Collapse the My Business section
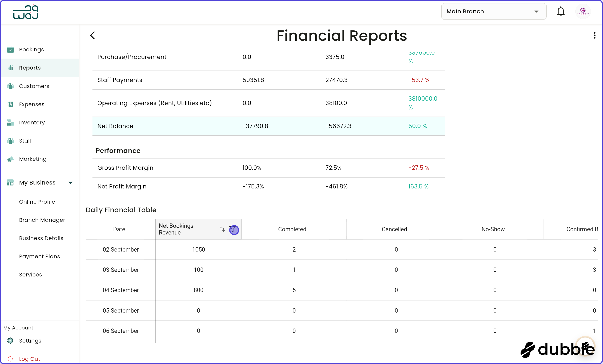This screenshot has height=364, width=603. tap(70, 182)
